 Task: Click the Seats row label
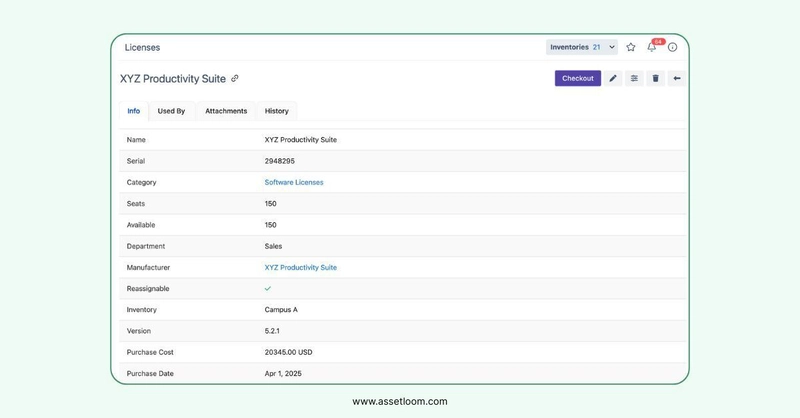(x=136, y=204)
